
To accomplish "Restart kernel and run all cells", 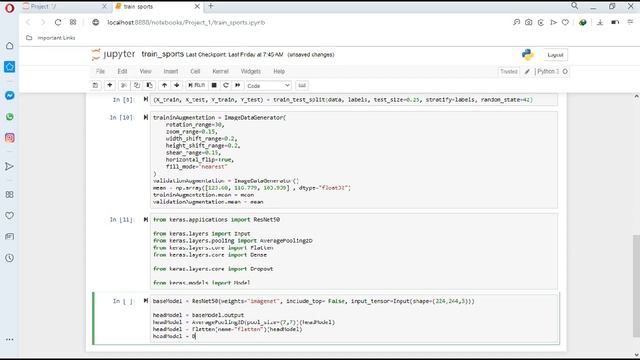I will [238, 85].
